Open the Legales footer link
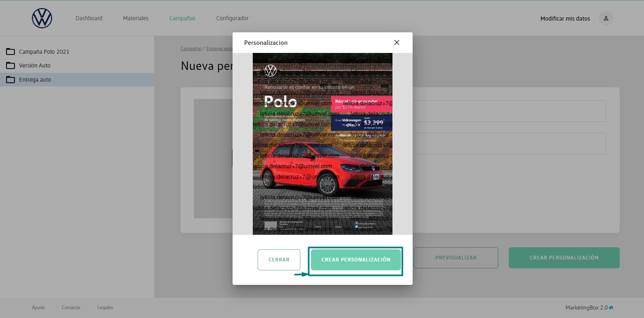Image resolution: width=644 pixels, height=318 pixels. pyautogui.click(x=105, y=307)
